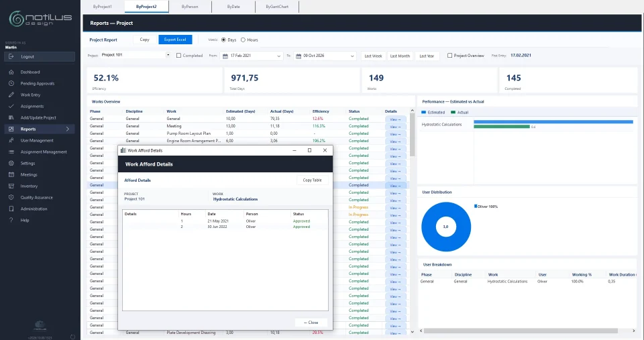Screen dimensions: 644x340
Task: Expand the To date 09 Oct 2026 dropdown
Action: click(352, 56)
